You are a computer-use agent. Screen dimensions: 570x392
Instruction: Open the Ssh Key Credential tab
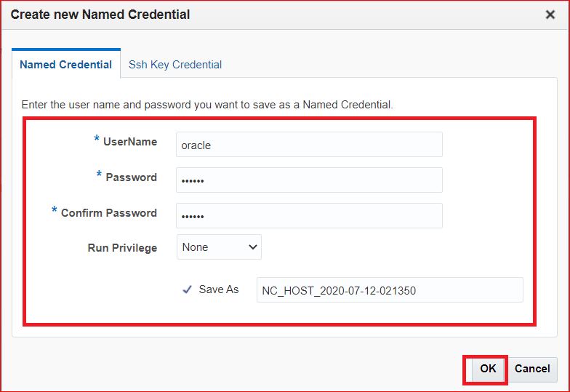175,65
